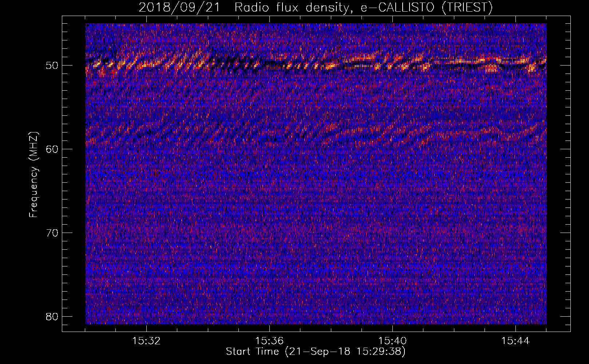
Task: Click the 80 frequency tick label
Action: tap(52, 316)
